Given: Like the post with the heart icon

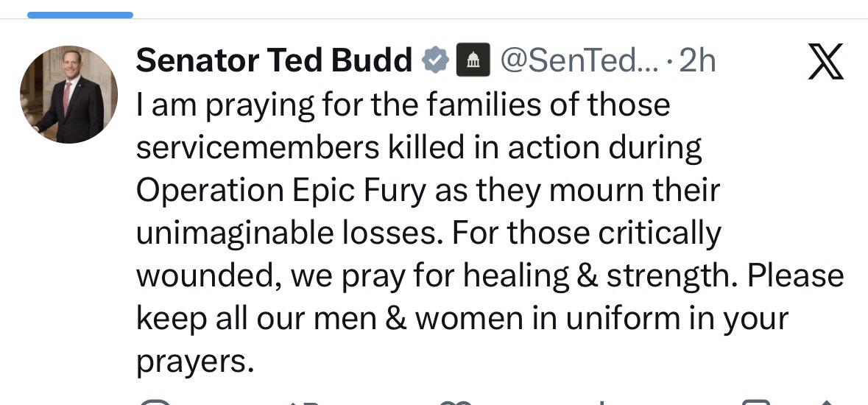Looking at the screenshot, I should tap(454, 402).
